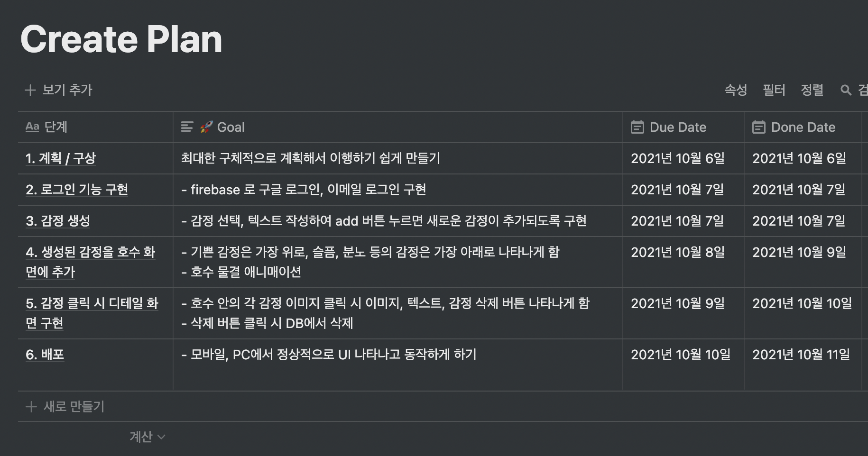Click the calendar icon in Done Date header
This screenshot has height=456, width=868.
(759, 127)
